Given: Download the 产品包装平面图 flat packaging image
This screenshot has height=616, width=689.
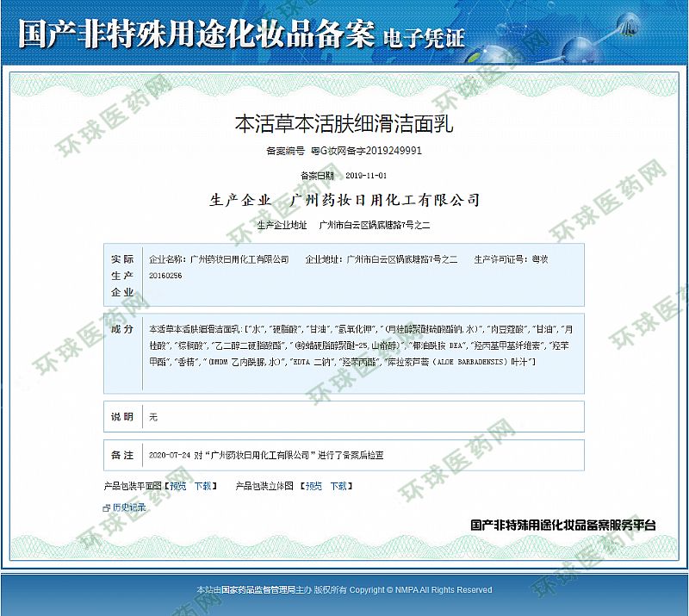Looking at the screenshot, I should [x=203, y=486].
